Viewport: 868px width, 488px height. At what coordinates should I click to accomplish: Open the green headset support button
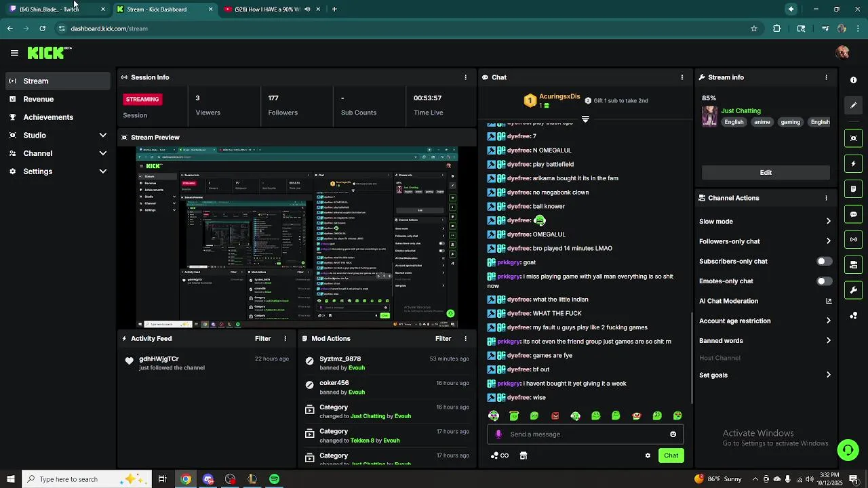pos(847,450)
